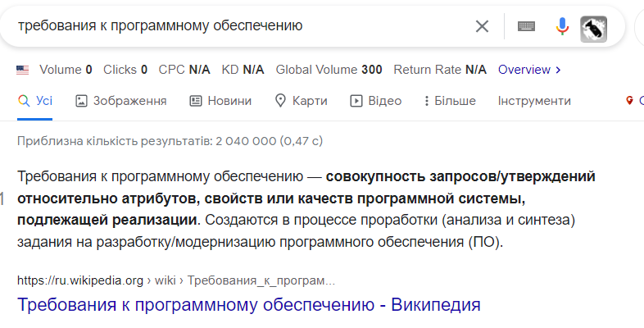Screen dimensions: 644x328
Task: Open the Wikipedia result title link
Action: tap(248, 305)
